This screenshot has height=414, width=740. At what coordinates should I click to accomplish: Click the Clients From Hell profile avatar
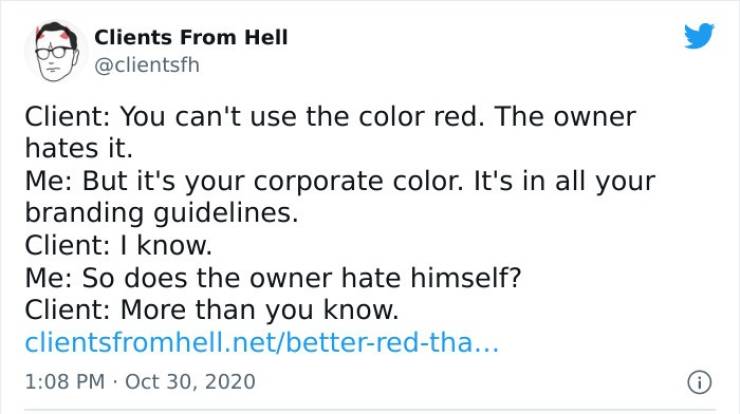pos(55,51)
